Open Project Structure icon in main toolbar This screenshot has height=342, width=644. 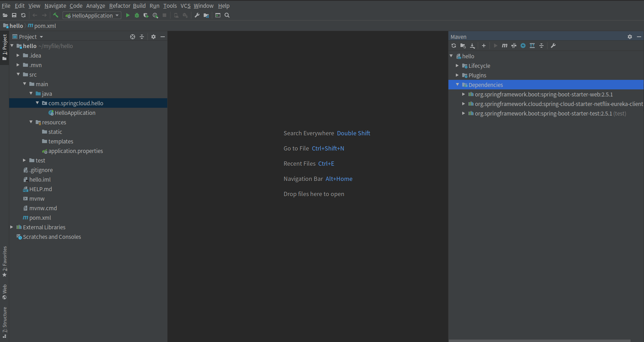[x=206, y=16]
